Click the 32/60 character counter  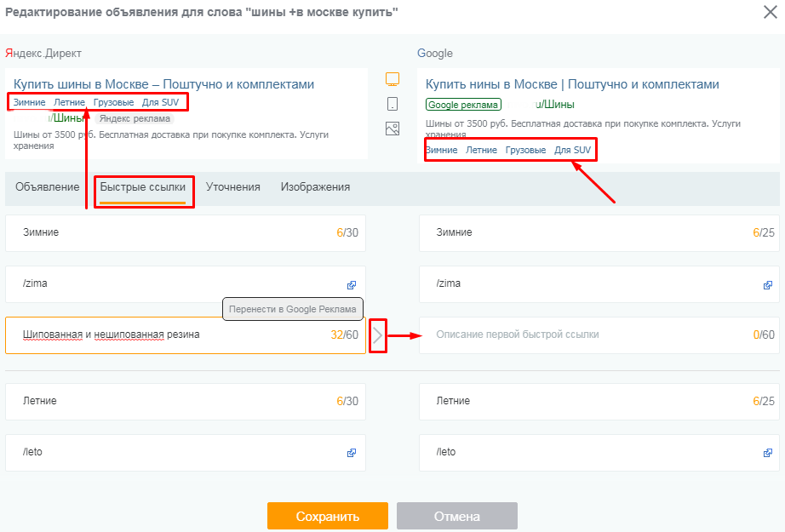[x=345, y=335]
